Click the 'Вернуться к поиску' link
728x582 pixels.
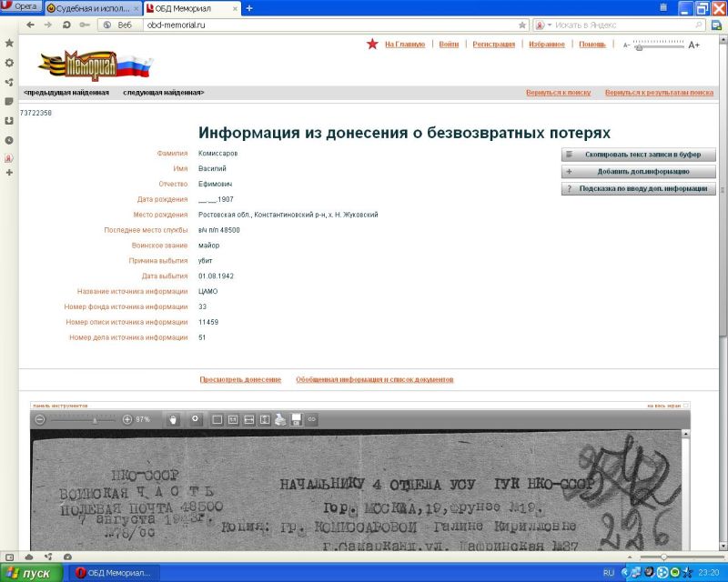click(x=558, y=92)
